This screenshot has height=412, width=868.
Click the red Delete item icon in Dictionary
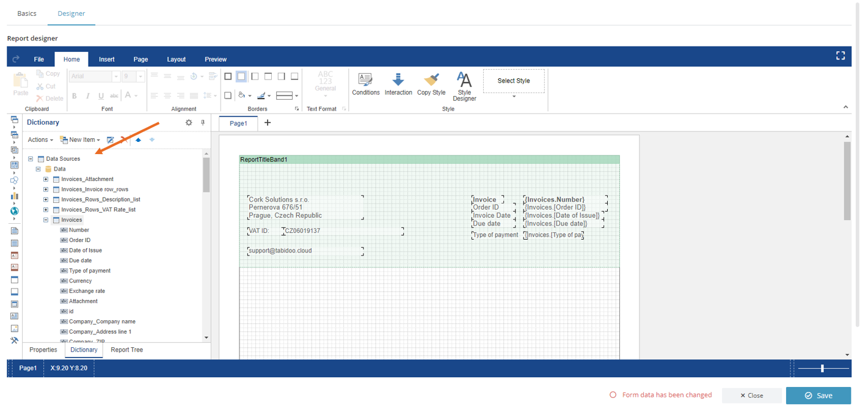click(x=124, y=140)
